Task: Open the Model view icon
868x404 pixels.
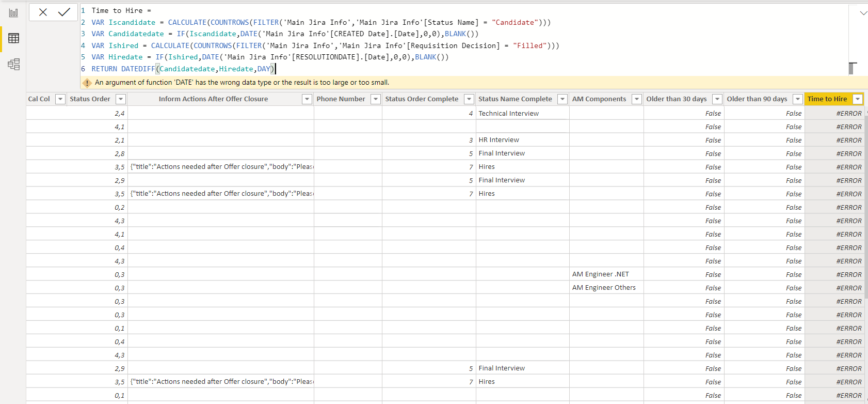Action: click(13, 64)
